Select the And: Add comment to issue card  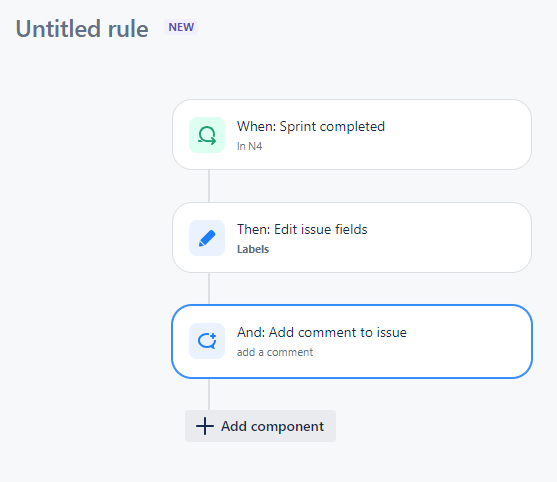352,341
